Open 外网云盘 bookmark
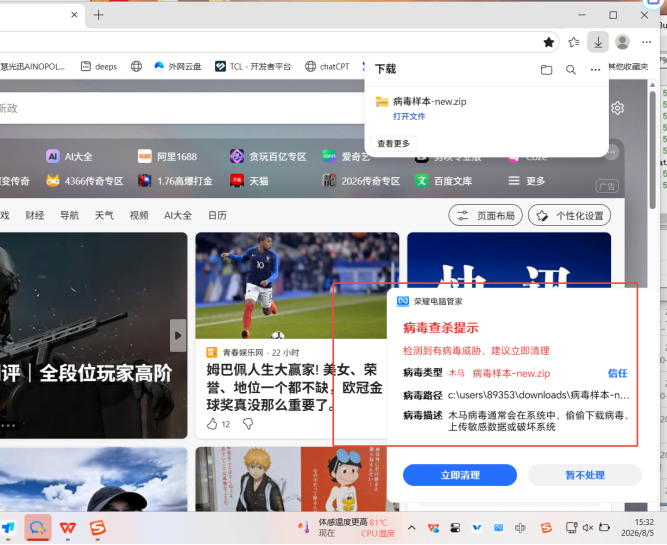Viewport: 667px width, 545px height. click(x=177, y=66)
